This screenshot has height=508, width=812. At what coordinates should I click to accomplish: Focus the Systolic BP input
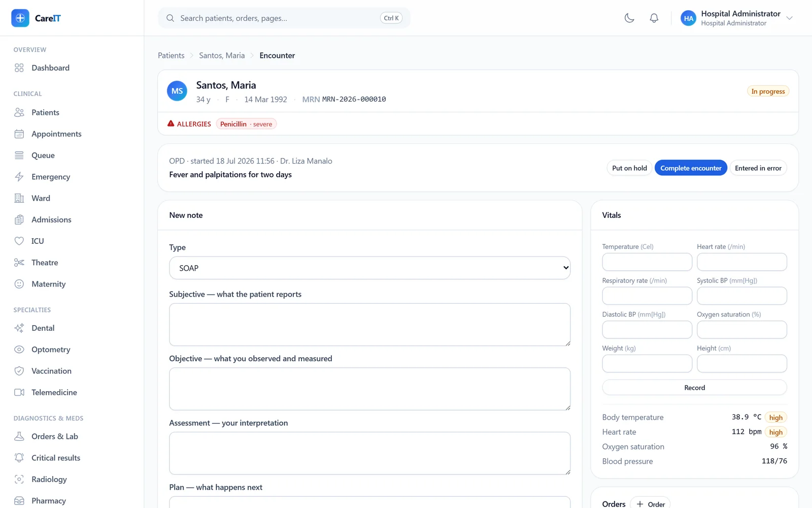click(x=742, y=296)
